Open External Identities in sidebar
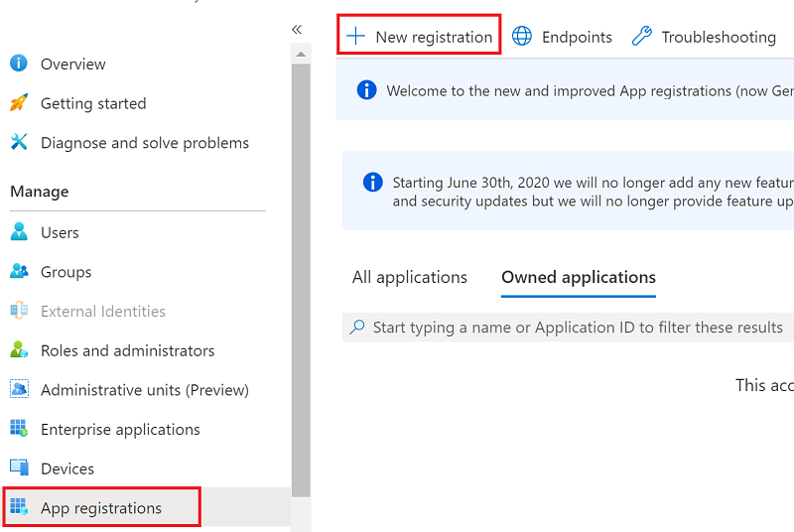 click(102, 311)
